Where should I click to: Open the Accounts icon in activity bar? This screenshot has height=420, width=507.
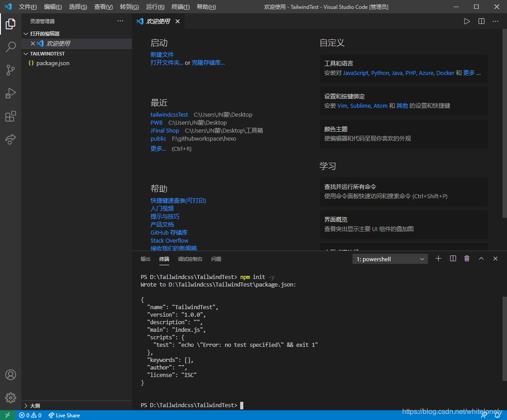click(x=10, y=375)
